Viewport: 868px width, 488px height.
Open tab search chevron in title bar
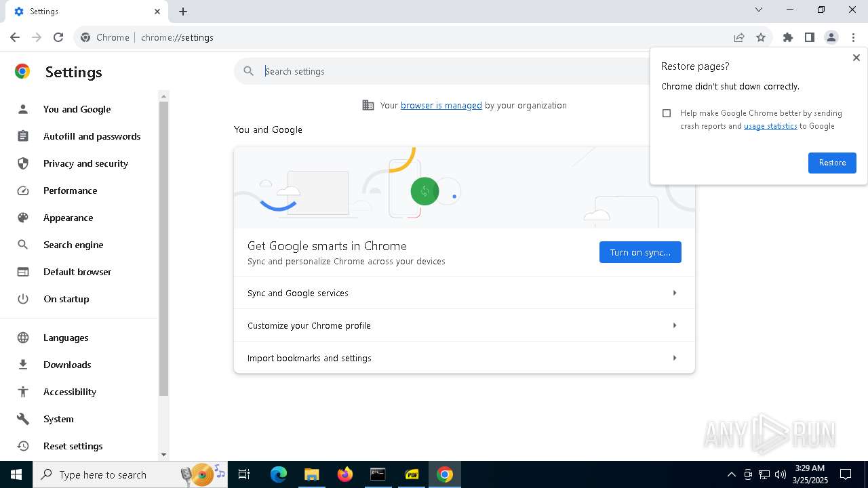point(759,9)
